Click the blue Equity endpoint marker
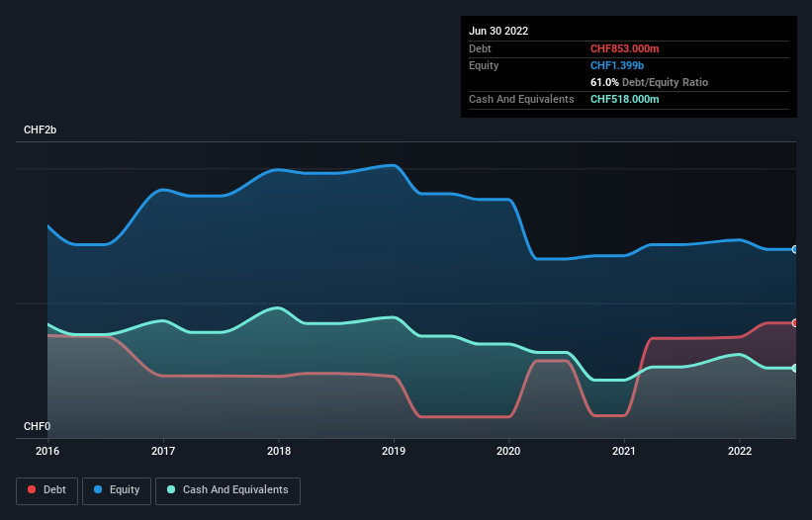The height and width of the screenshot is (520, 812). [x=795, y=249]
